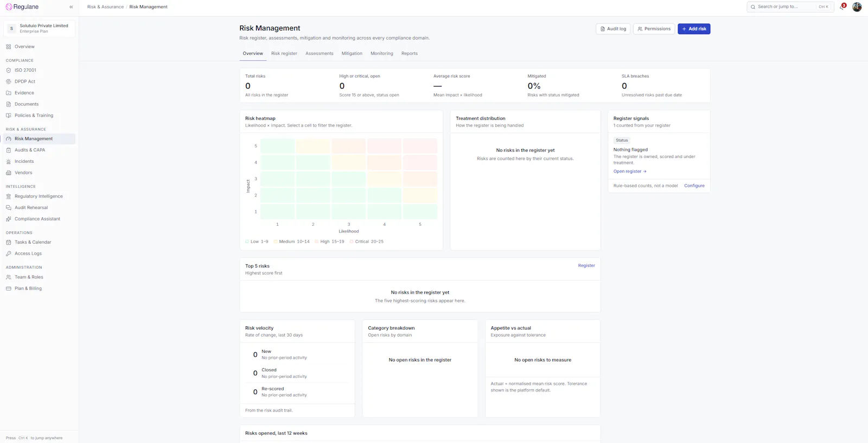Click the Regulatory Intelligence icon
Screen dimensions: 868x443
point(9,197)
